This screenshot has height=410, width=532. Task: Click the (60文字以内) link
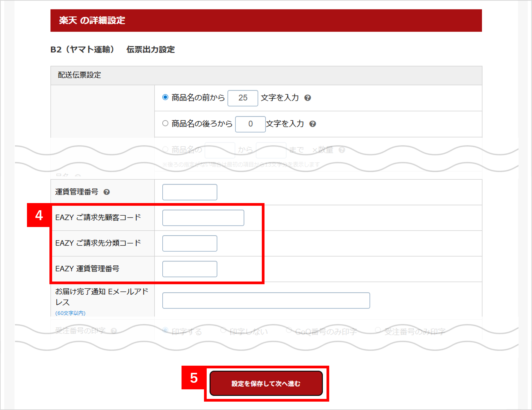pos(69,313)
